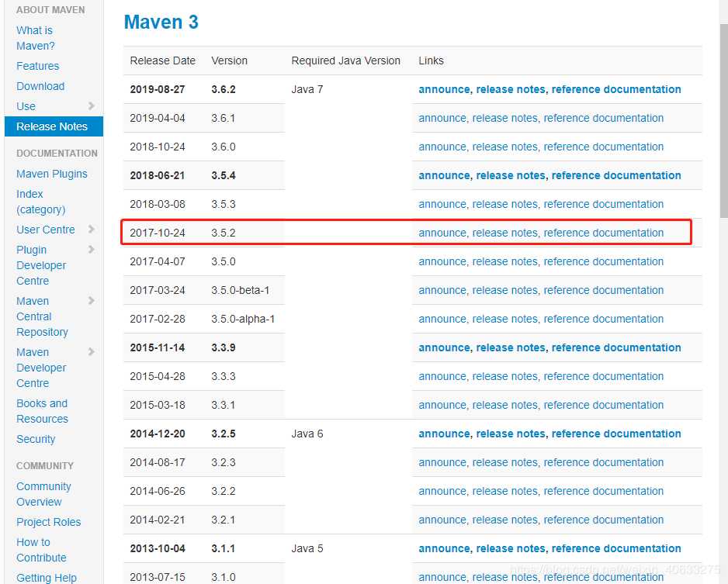The image size is (728, 584).
Task: Open Maven Developer Centre link
Action: 41,368
